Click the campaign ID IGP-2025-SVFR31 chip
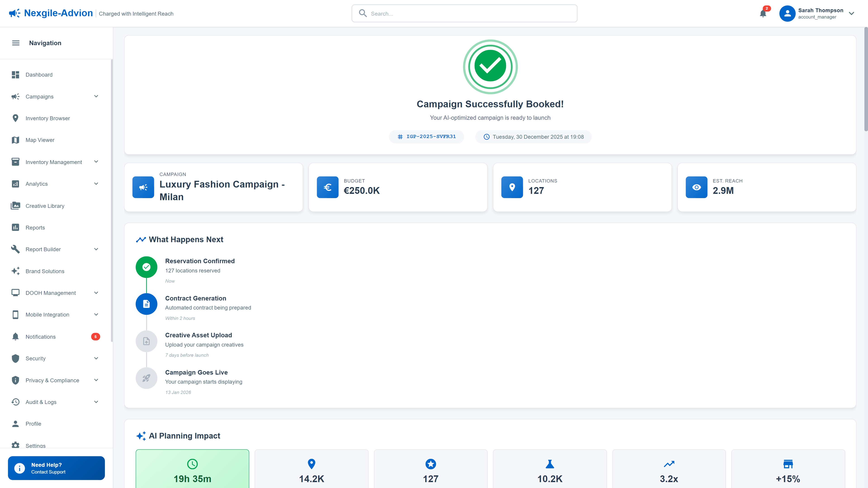 (426, 137)
